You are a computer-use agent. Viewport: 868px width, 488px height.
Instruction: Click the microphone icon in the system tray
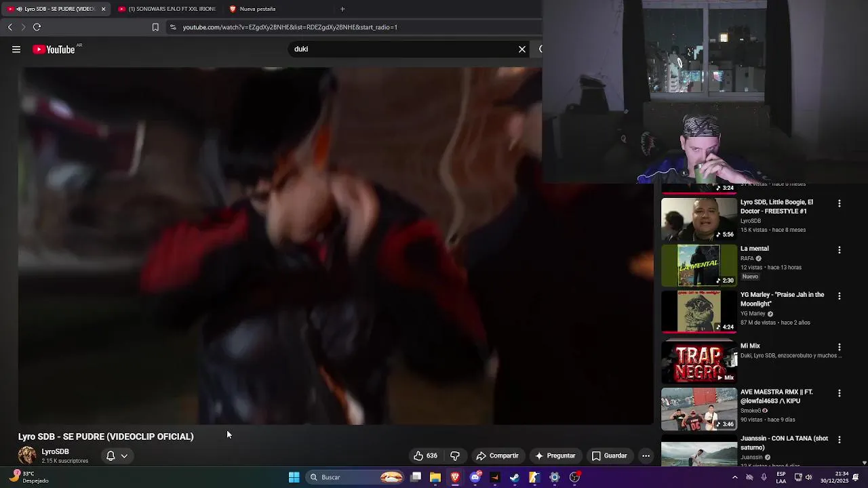(x=764, y=477)
